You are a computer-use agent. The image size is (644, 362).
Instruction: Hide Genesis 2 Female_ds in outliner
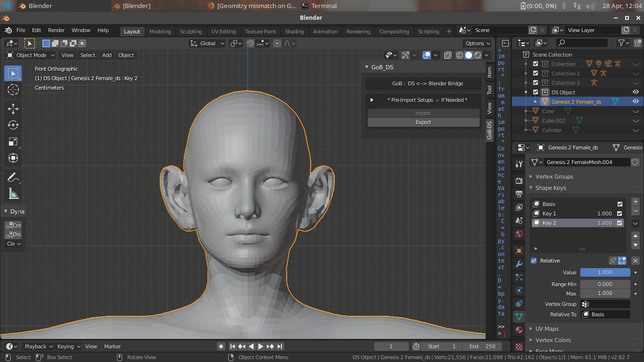click(x=636, y=101)
